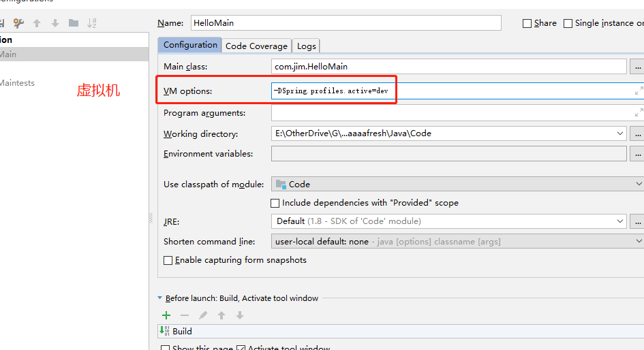Select the Build task in list
The image size is (644, 350).
tap(182, 331)
